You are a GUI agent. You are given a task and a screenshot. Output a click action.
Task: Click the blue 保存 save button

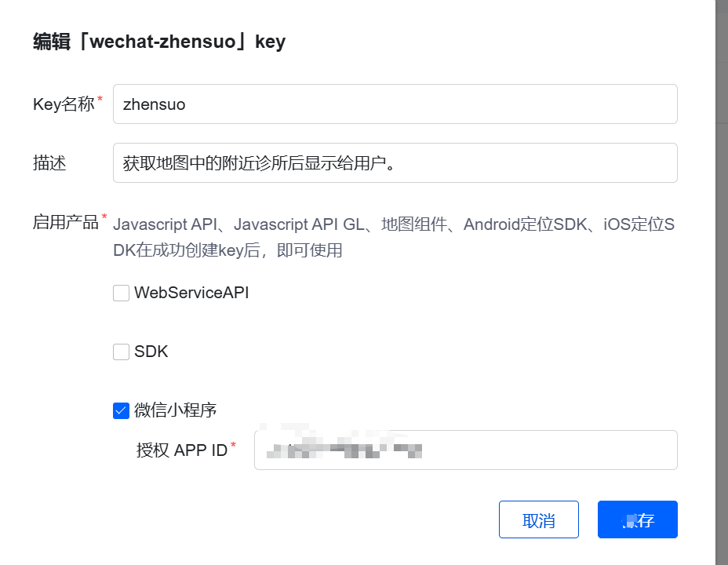click(x=637, y=520)
